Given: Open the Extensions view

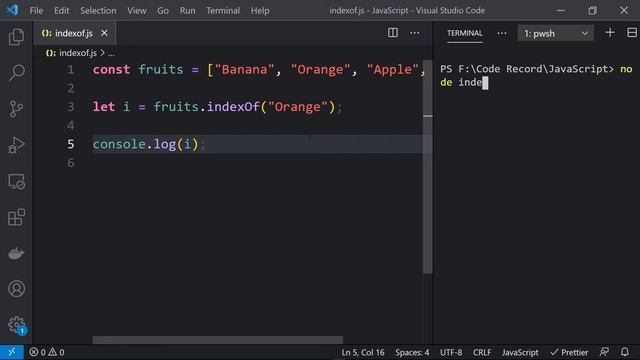Looking at the screenshot, I should click(x=16, y=217).
